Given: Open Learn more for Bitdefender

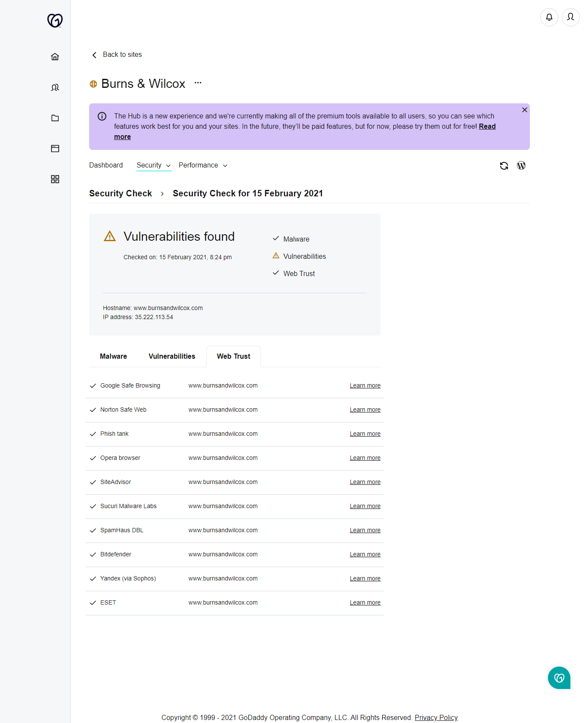Looking at the screenshot, I should point(365,555).
